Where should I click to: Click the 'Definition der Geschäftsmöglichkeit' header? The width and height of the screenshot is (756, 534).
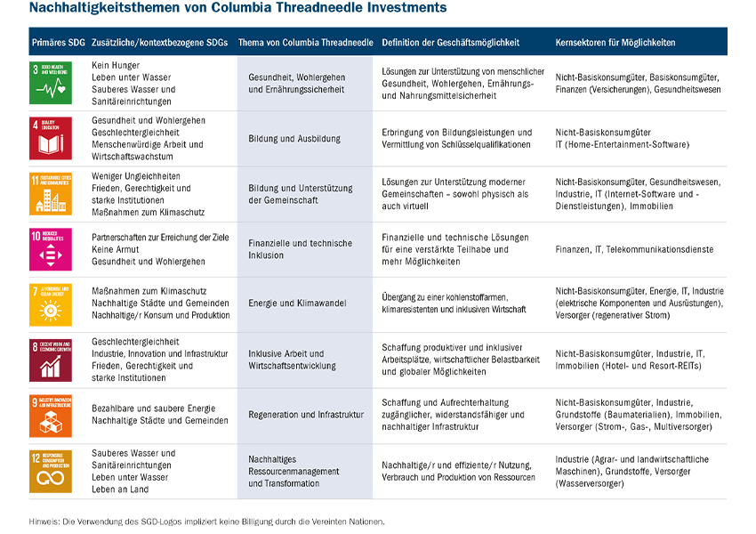click(x=451, y=43)
